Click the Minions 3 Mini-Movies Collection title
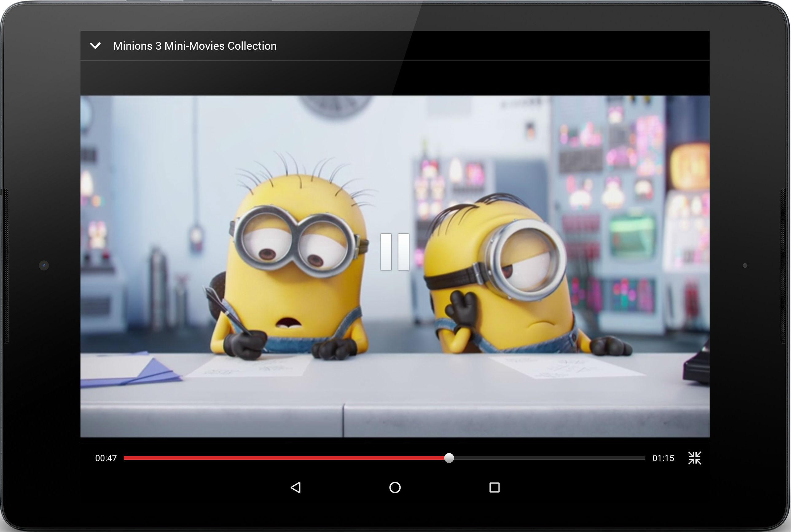Image resolution: width=791 pixels, height=532 pixels. pyautogui.click(x=194, y=46)
